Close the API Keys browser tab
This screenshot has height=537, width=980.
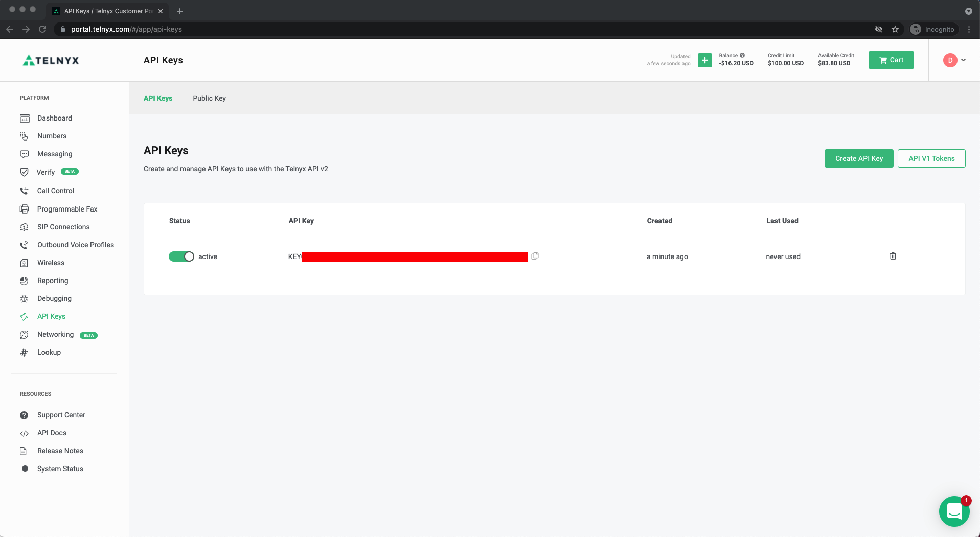coord(161,11)
